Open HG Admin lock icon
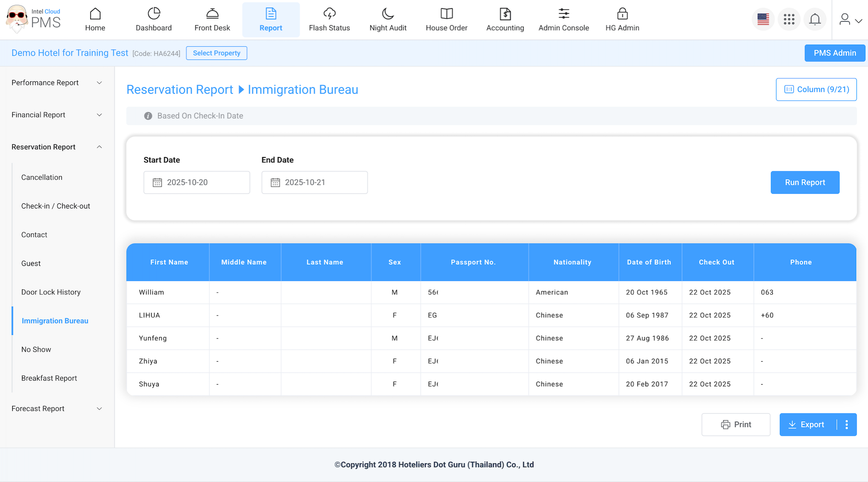 622,14
